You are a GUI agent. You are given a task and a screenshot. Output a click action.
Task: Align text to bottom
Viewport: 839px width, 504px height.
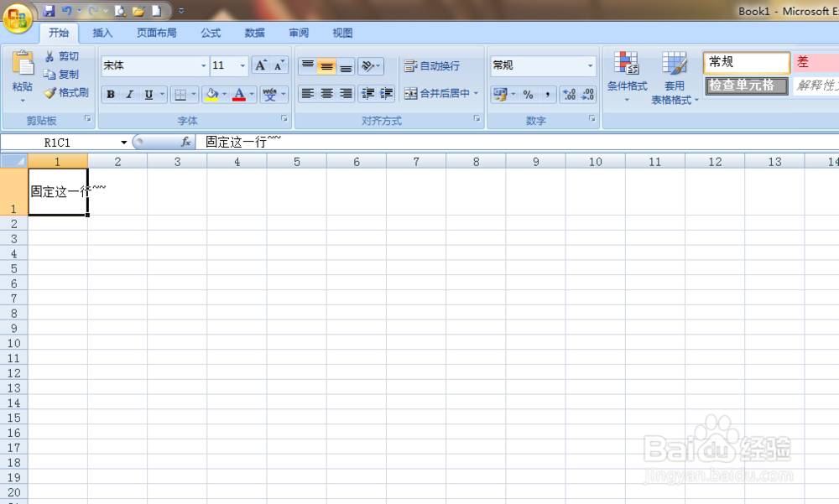coord(347,65)
